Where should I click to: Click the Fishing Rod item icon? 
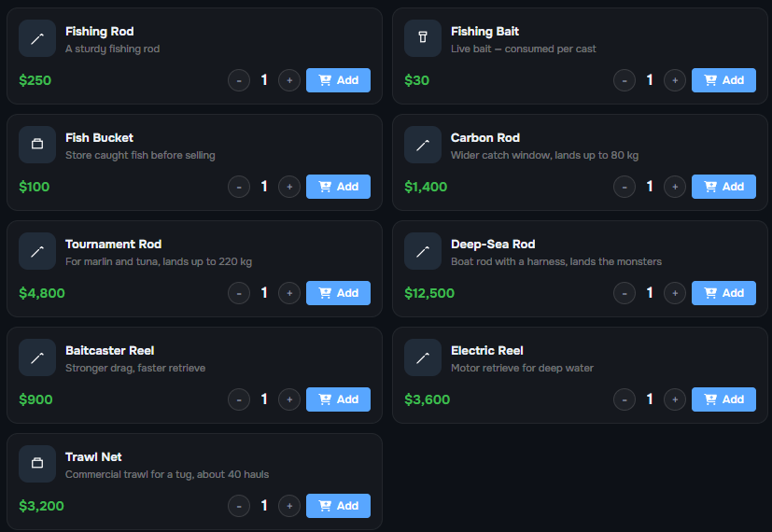click(37, 38)
